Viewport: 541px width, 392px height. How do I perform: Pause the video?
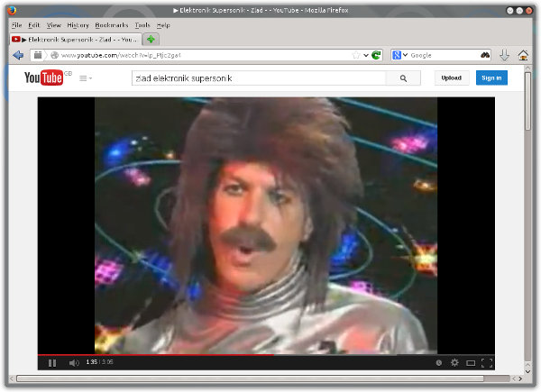[x=52, y=362]
